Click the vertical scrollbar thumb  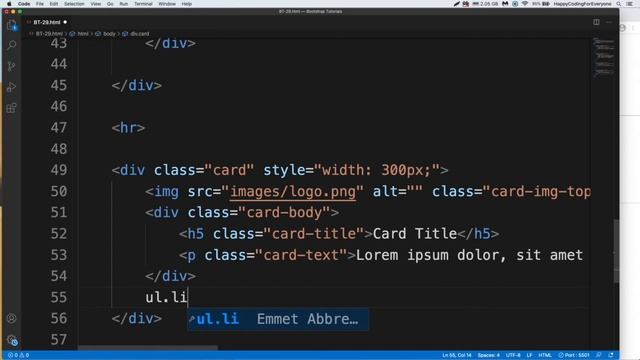pos(616,251)
